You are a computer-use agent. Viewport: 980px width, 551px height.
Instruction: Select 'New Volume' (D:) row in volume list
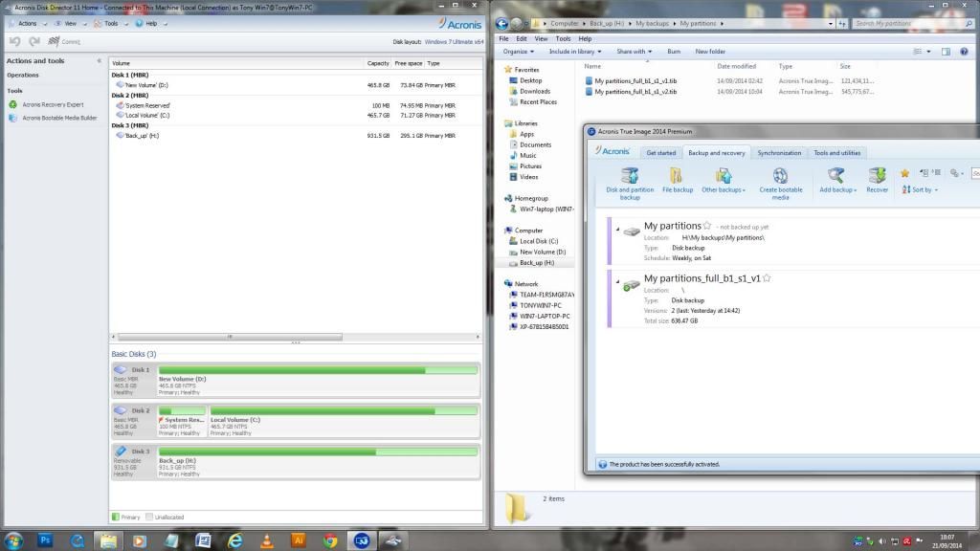tap(296, 85)
